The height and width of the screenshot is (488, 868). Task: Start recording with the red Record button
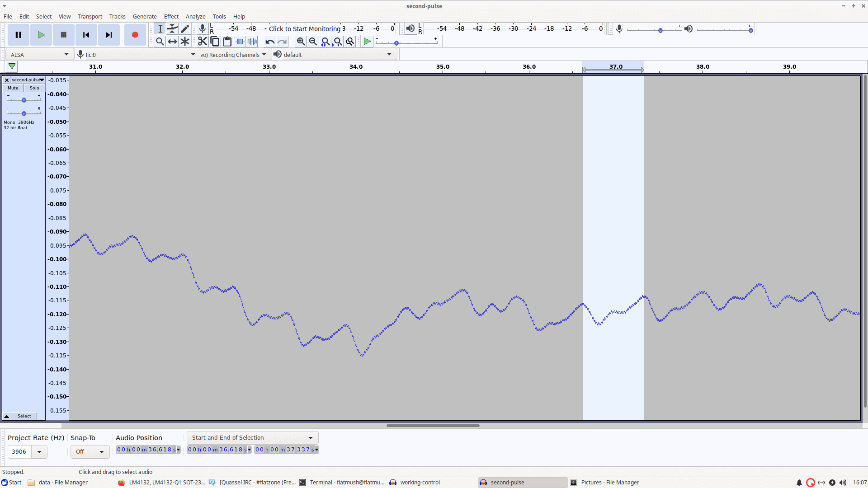point(135,35)
